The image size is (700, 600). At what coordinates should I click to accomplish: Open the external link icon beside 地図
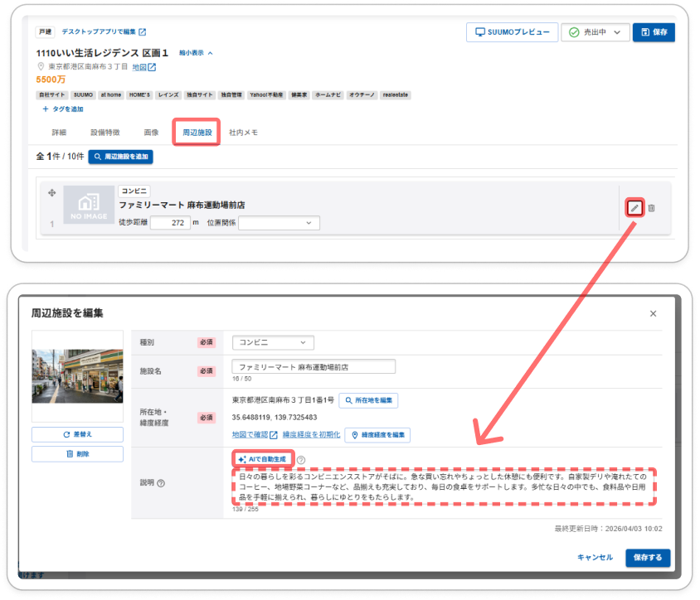pyautogui.click(x=152, y=67)
